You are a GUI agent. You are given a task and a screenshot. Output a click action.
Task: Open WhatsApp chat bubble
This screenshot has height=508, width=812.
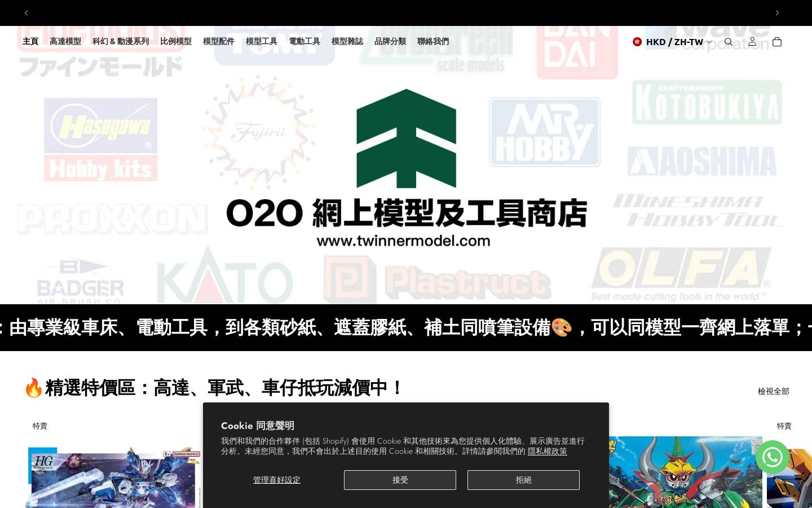coord(773,457)
